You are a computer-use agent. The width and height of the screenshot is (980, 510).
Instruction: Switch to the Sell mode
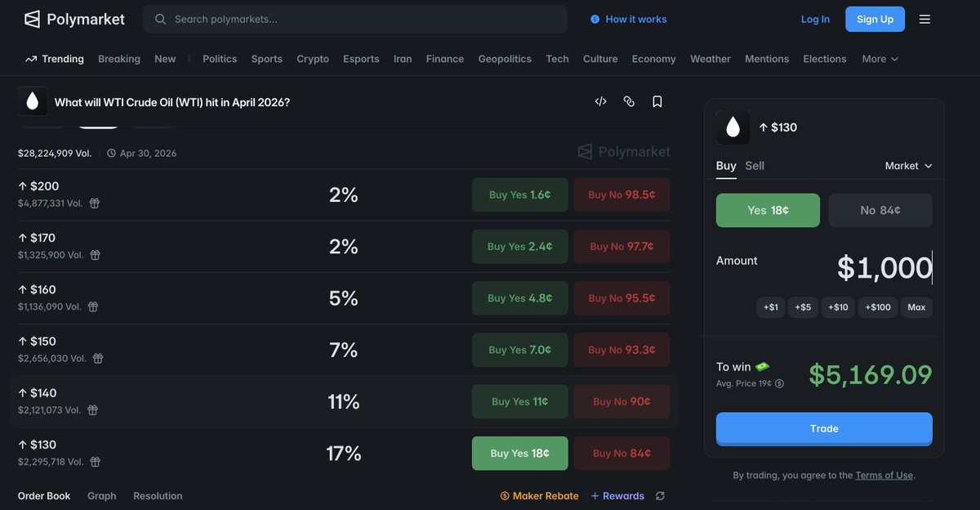[755, 166]
